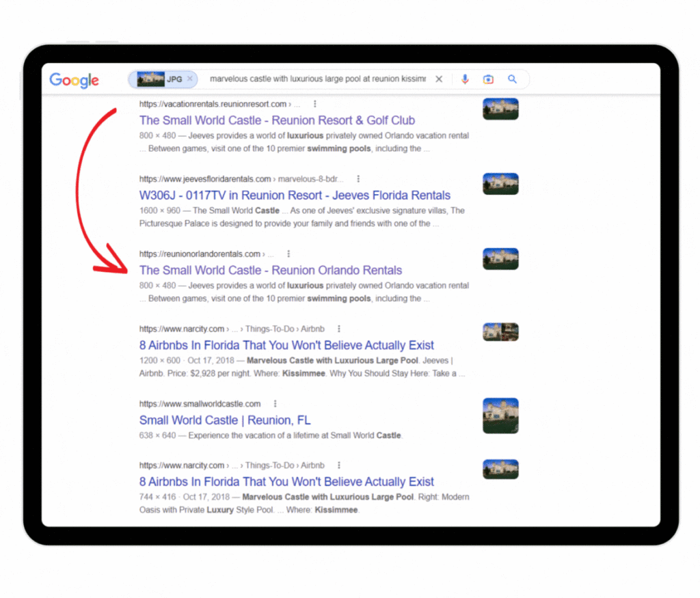Screen dimensions: 700x598
Task: Click the magnifying glass search button
Action: (512, 79)
